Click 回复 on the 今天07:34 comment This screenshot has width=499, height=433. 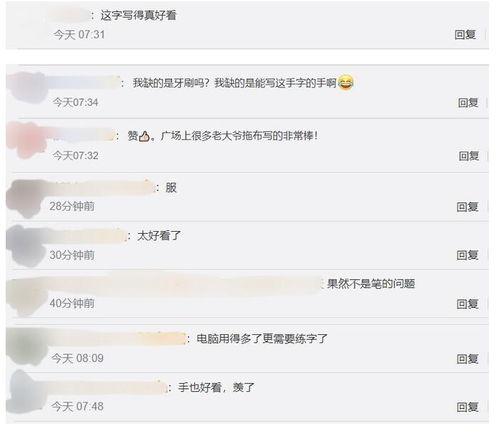(x=468, y=102)
